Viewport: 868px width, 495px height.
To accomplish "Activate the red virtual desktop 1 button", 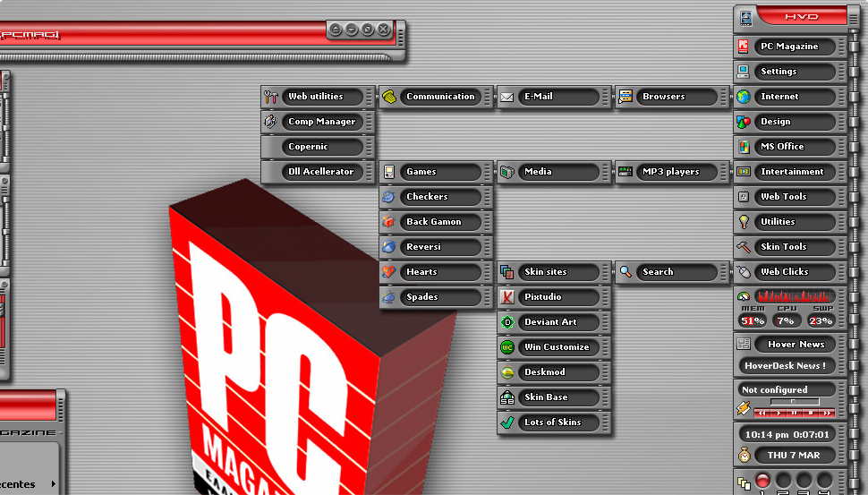I will coord(762,481).
